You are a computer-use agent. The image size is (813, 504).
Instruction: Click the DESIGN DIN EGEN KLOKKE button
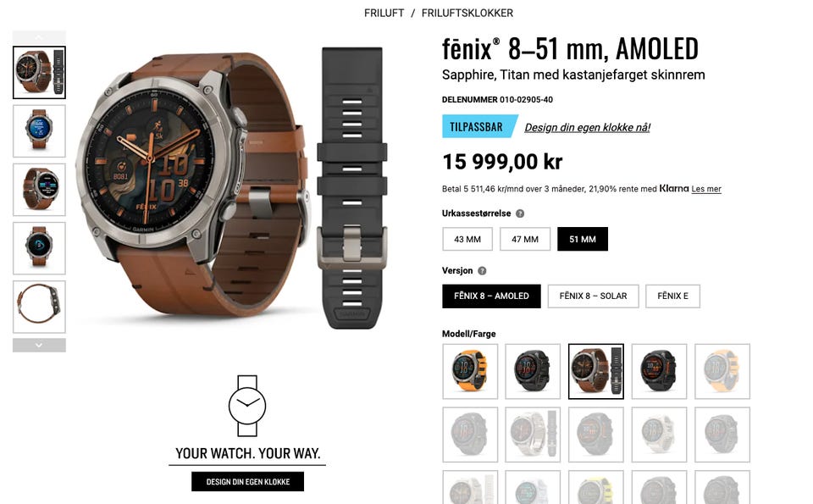click(248, 482)
